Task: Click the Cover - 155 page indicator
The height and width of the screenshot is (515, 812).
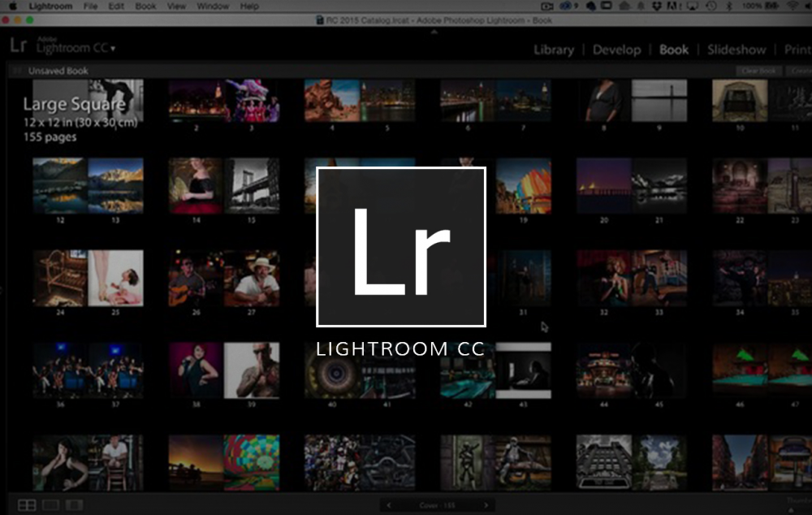Action: [437, 505]
